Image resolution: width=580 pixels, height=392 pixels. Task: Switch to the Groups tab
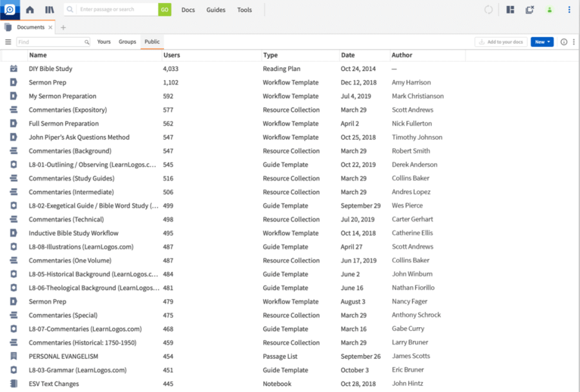coord(127,42)
